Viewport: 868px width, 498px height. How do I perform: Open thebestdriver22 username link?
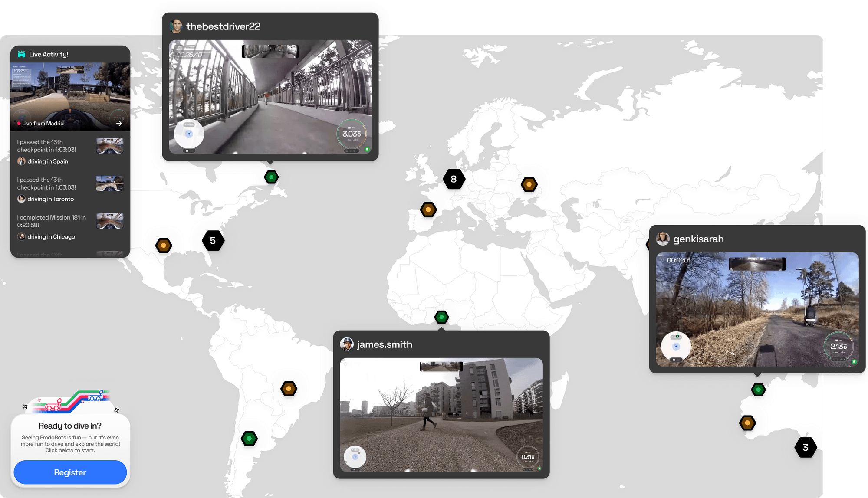click(x=223, y=26)
